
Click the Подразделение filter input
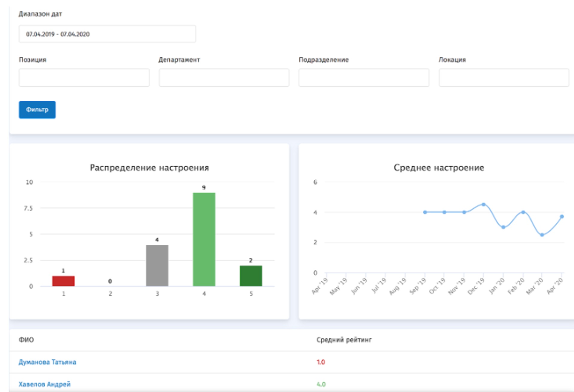(364, 78)
